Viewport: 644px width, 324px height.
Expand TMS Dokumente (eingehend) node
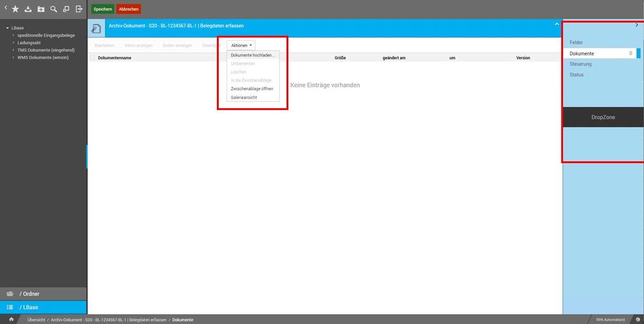[x=13, y=50]
